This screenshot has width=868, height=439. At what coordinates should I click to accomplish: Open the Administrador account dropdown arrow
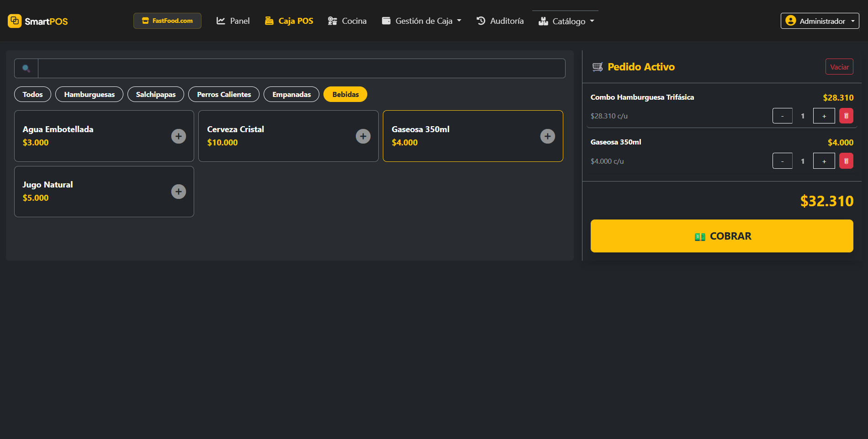point(852,21)
